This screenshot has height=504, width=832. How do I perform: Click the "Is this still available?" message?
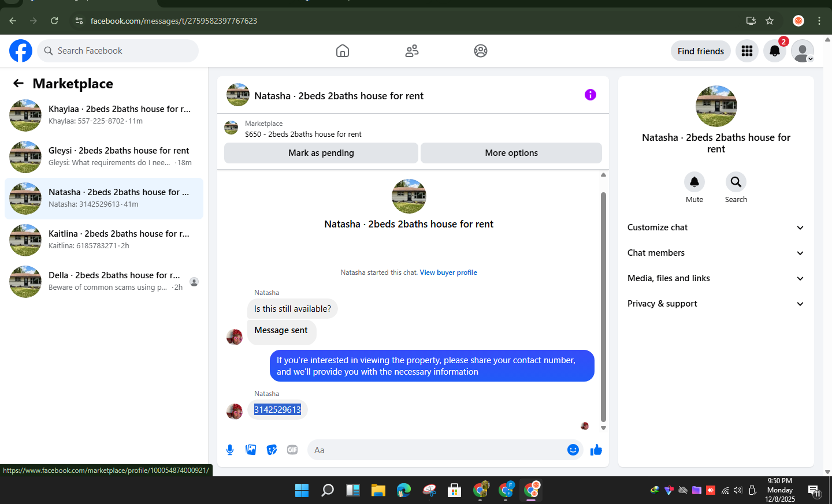click(x=292, y=309)
